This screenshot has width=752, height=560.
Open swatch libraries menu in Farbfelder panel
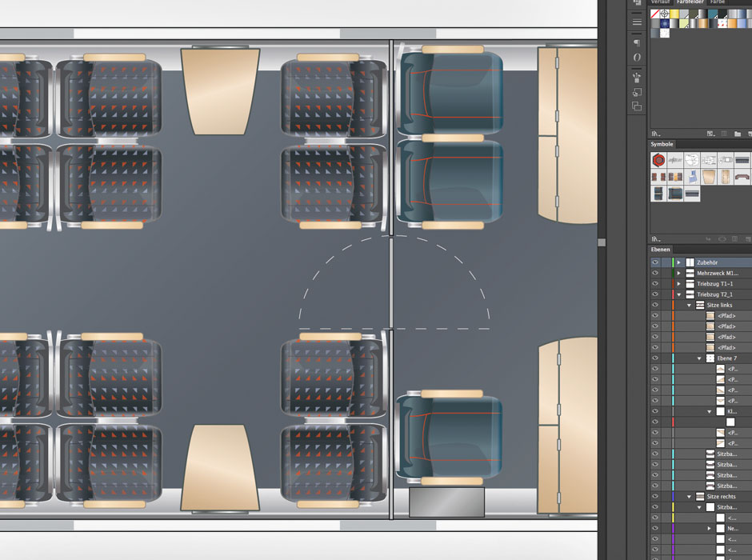tap(656, 134)
